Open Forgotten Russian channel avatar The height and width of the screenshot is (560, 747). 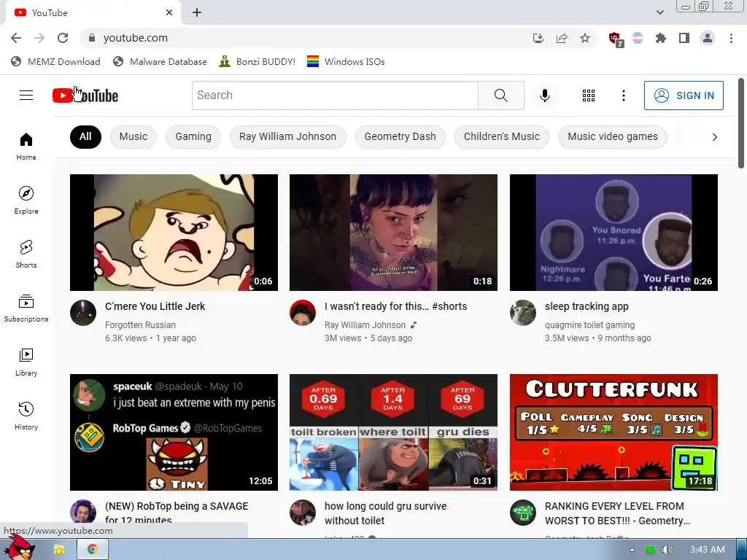(83, 313)
